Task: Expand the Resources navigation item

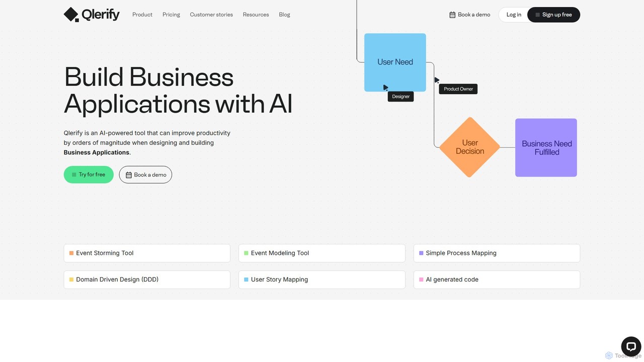Action: tap(256, 15)
